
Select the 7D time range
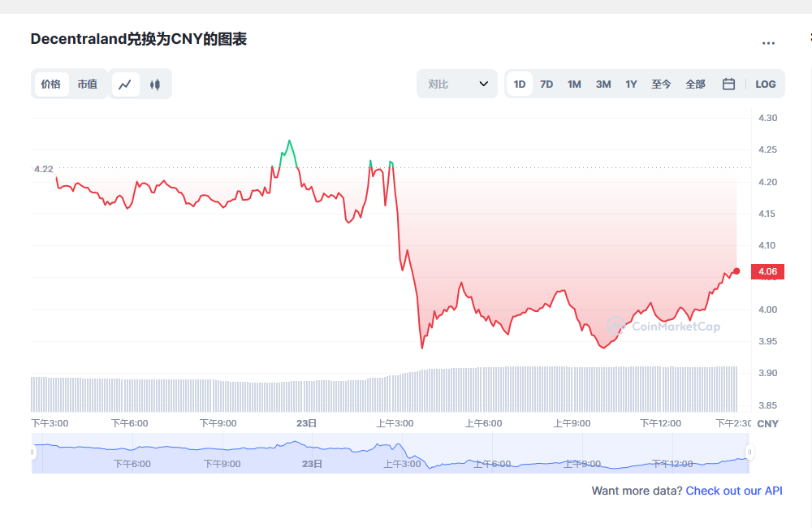coord(546,84)
